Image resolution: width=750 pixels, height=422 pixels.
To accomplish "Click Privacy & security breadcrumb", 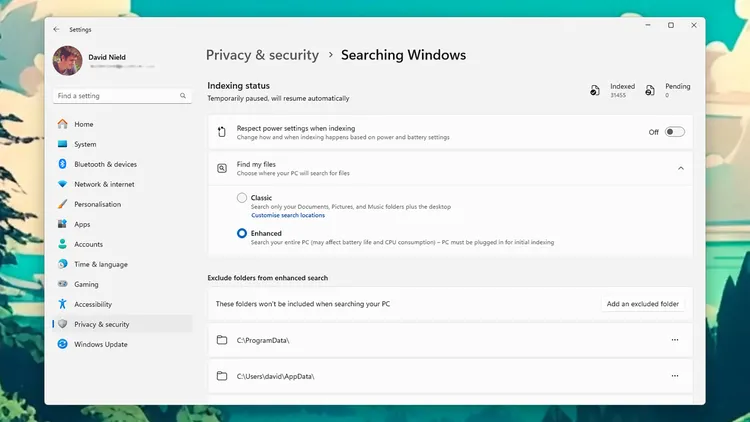I will (262, 55).
